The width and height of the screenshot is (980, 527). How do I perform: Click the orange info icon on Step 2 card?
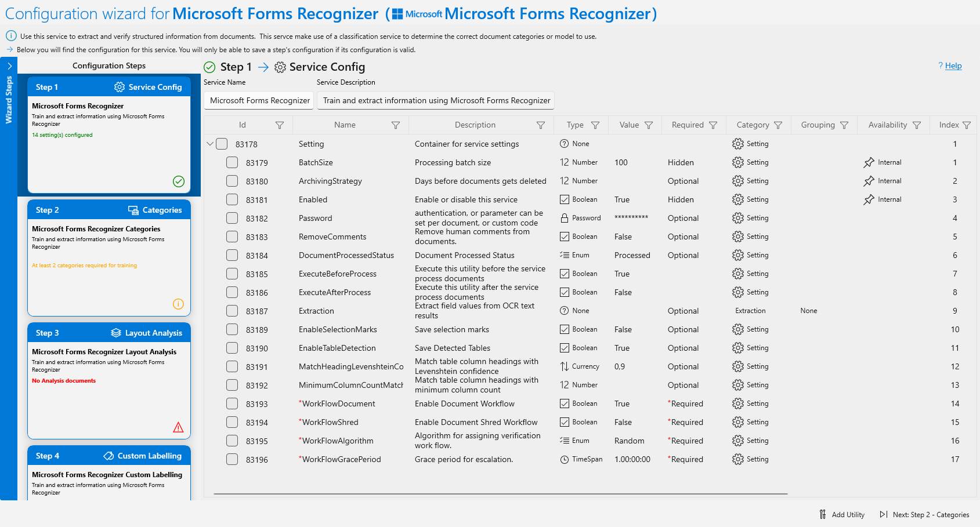coord(178,304)
